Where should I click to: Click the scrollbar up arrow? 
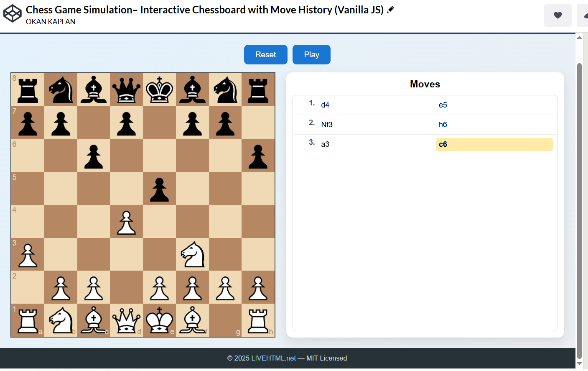pyautogui.click(x=579, y=38)
